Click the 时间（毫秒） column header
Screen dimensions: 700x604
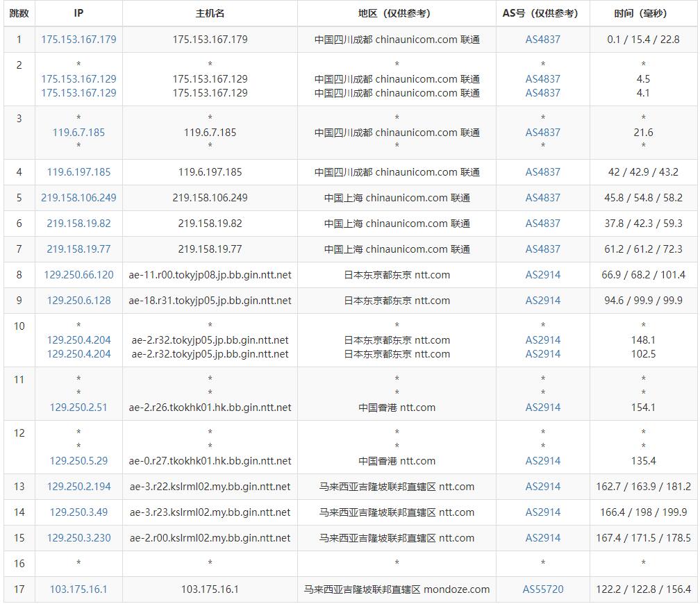pos(643,13)
